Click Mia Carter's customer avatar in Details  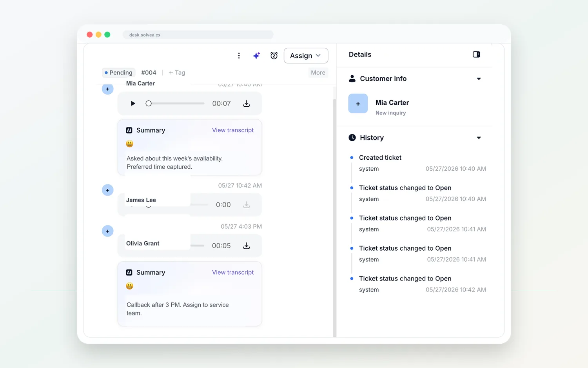(x=358, y=104)
